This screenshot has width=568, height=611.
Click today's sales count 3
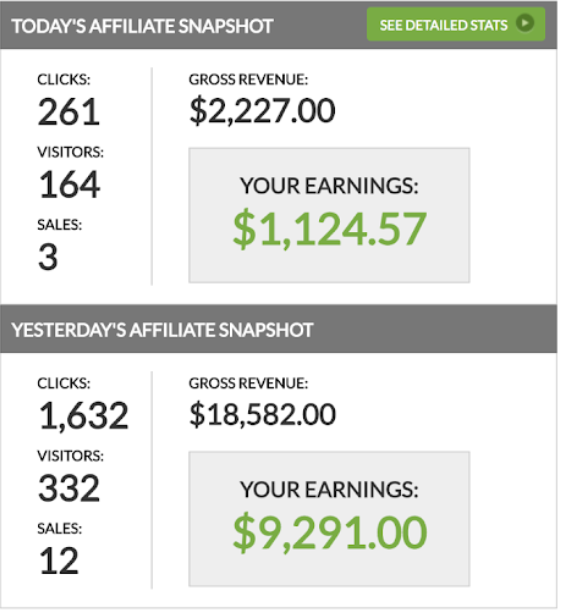click(x=48, y=257)
